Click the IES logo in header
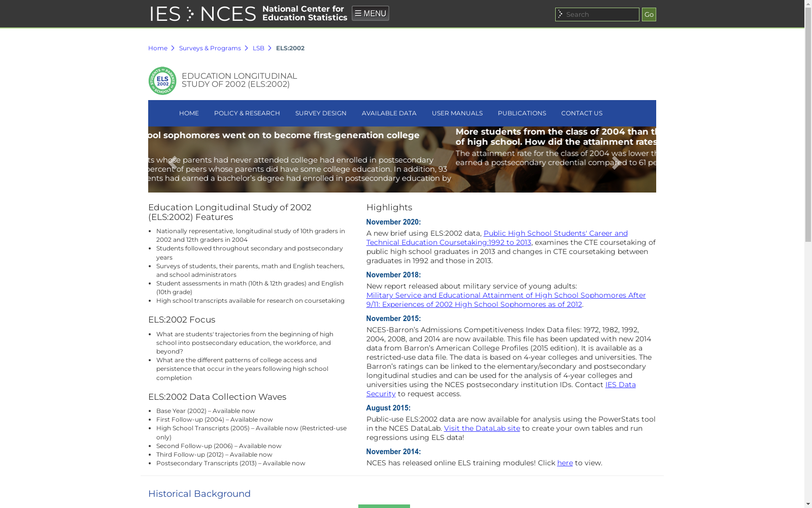This screenshot has height=508, width=812. coord(165,14)
